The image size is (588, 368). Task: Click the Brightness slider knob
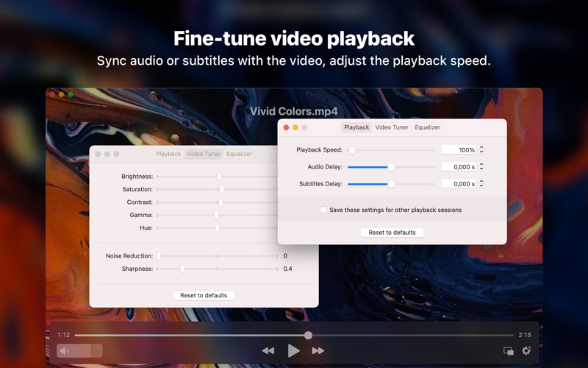[219, 177]
